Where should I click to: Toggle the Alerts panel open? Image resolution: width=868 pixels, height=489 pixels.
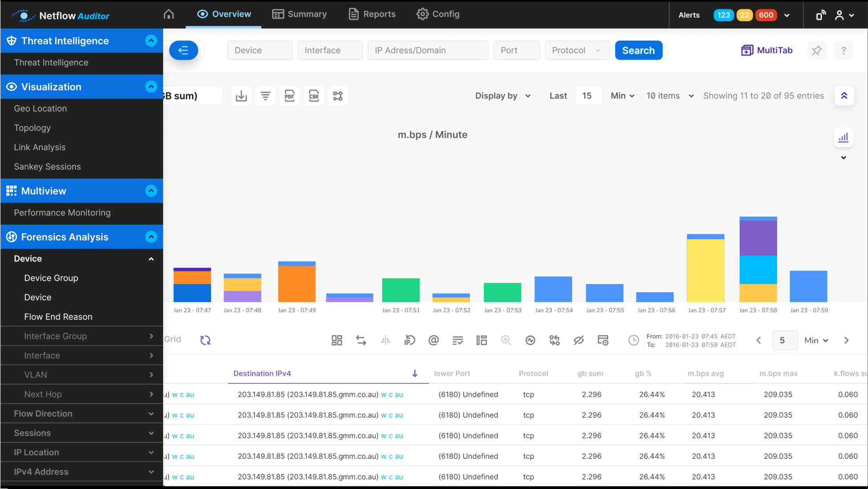pos(787,13)
